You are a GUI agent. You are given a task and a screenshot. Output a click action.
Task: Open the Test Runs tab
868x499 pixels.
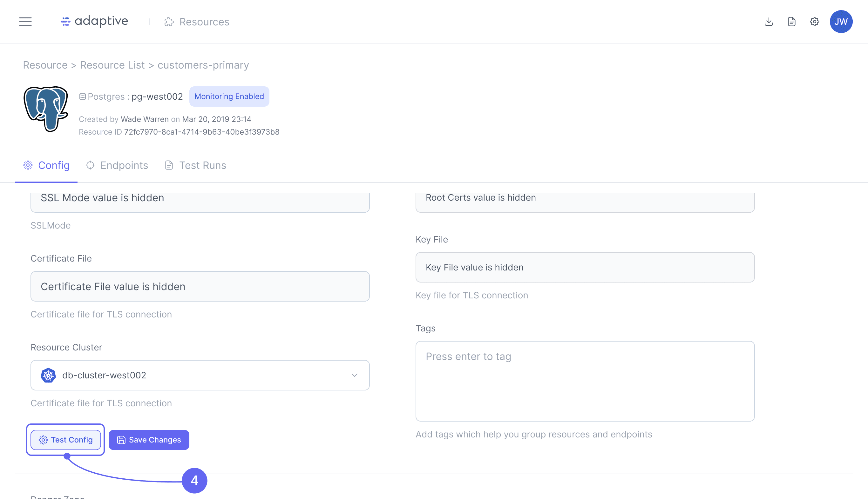pos(195,165)
